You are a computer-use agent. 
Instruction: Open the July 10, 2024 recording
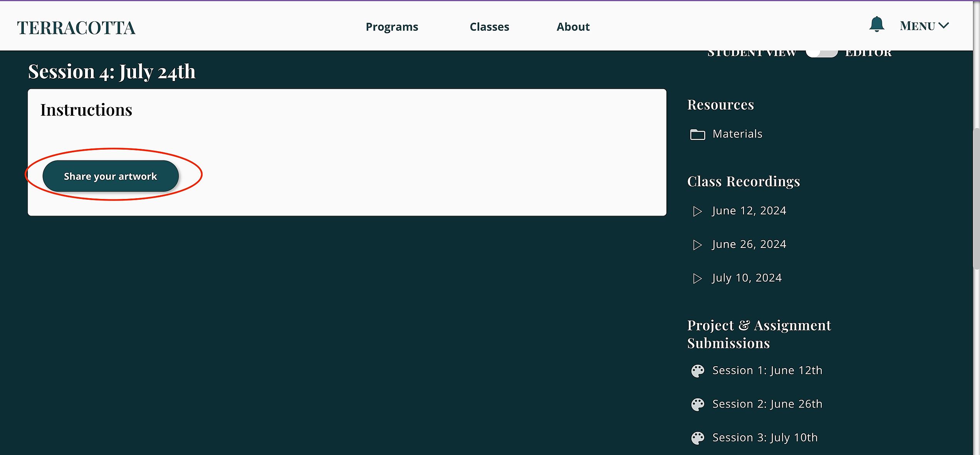747,278
